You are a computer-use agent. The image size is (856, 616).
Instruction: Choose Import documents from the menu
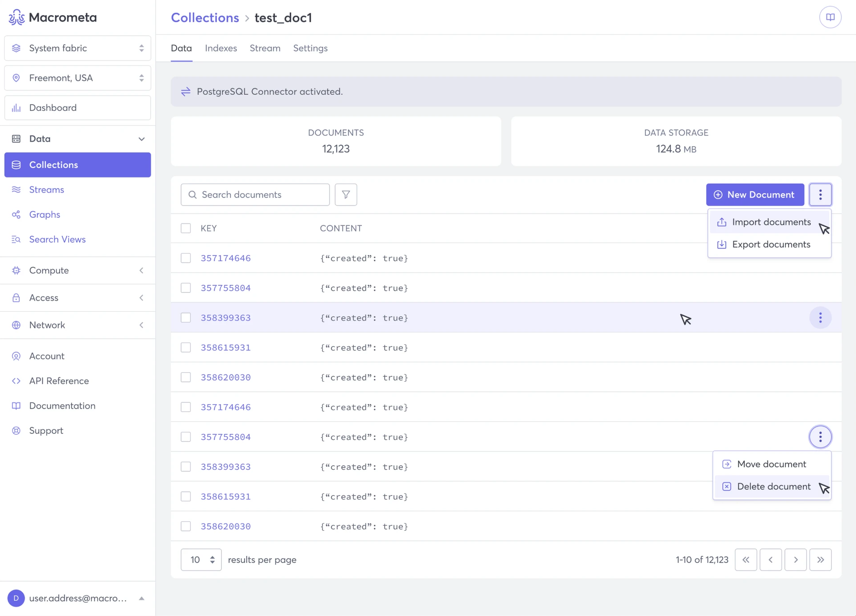(x=769, y=222)
